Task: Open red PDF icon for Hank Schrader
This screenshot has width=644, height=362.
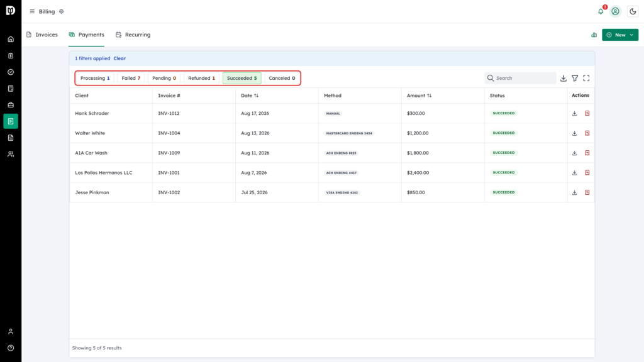Action: 587,113
